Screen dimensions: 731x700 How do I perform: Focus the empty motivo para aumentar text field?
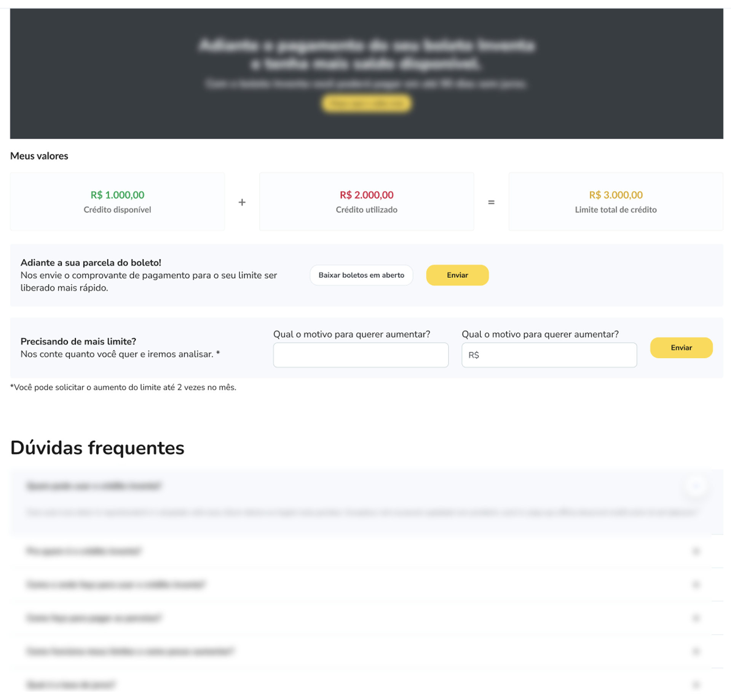(361, 355)
